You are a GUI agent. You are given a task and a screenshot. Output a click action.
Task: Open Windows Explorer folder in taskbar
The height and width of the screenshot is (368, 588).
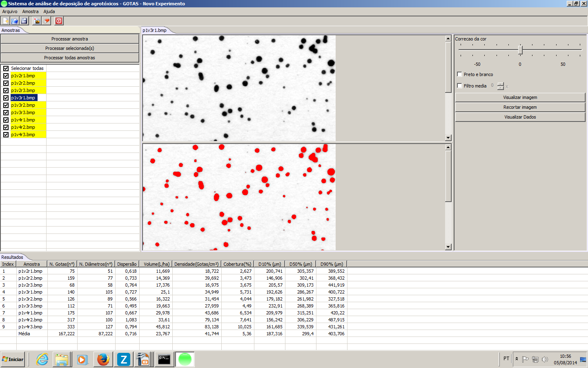[x=62, y=359]
